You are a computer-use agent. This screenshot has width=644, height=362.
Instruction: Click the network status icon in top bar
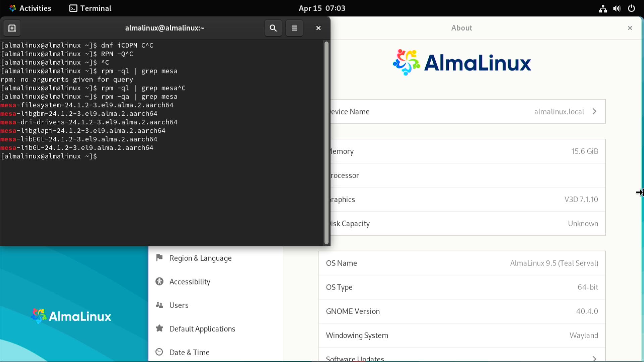tap(603, 8)
